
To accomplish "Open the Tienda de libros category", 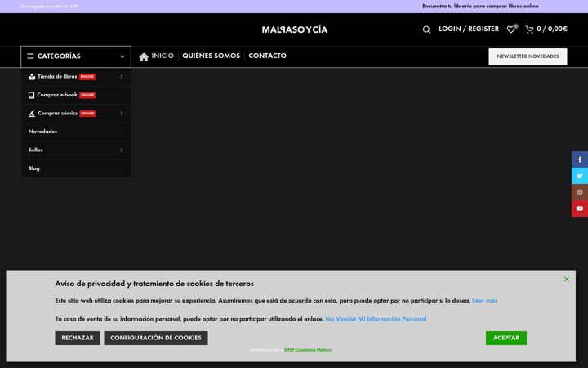I will pyautogui.click(x=57, y=76).
